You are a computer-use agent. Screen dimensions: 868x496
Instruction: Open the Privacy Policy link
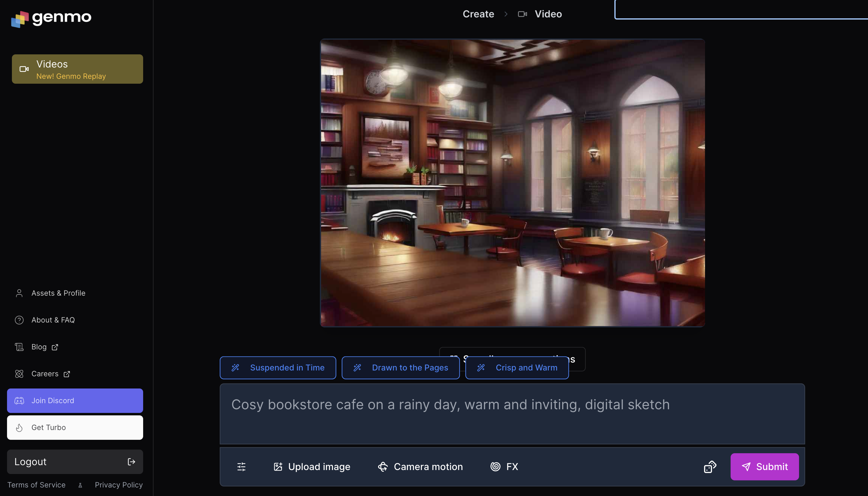pos(119,484)
